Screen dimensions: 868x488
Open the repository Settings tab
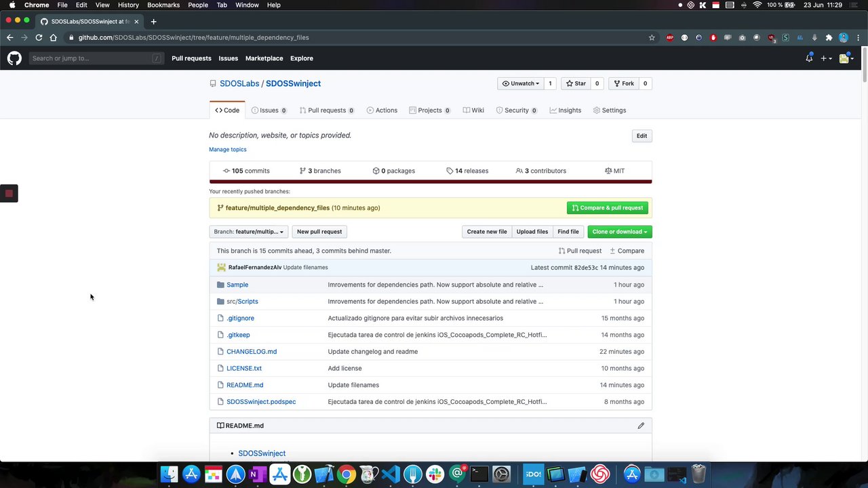tap(610, 110)
